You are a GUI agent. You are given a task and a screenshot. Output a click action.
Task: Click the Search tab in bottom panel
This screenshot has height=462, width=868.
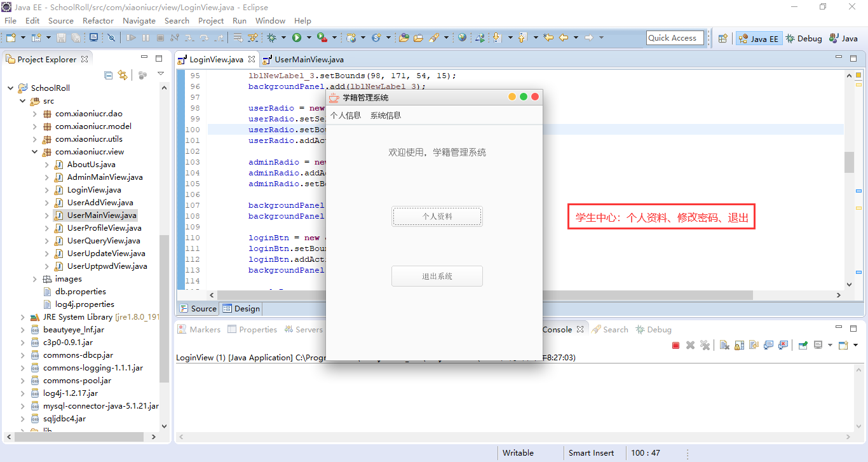[x=610, y=329]
